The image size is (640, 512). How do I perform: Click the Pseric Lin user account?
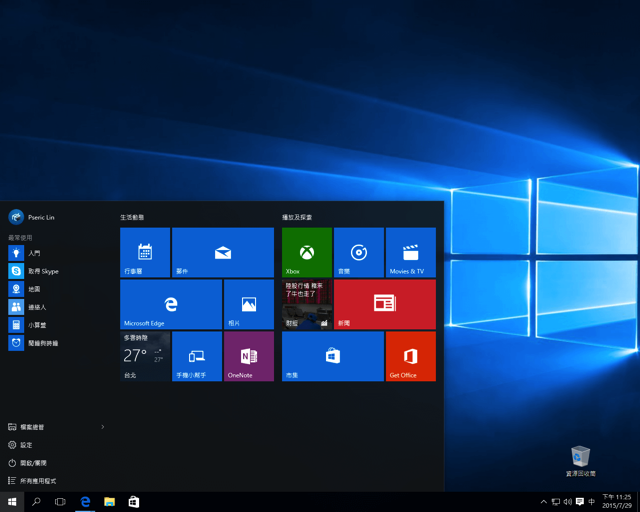pyautogui.click(x=31, y=217)
